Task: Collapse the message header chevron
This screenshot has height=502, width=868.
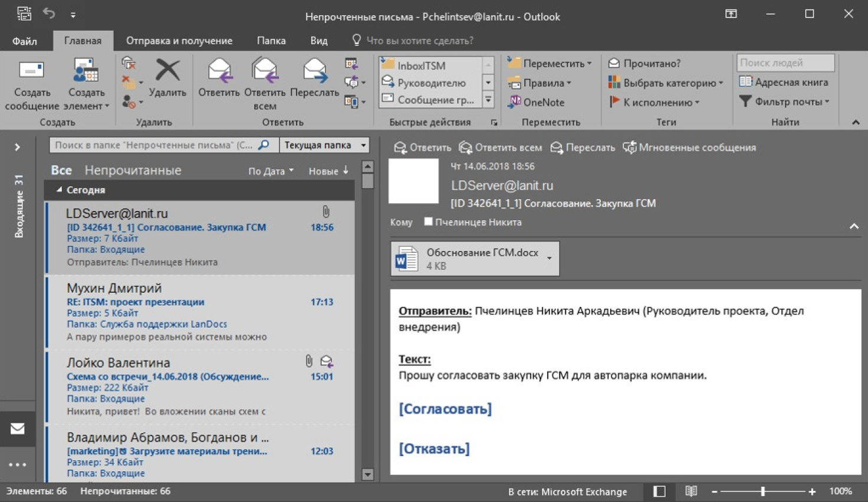Action: pyautogui.click(x=854, y=226)
